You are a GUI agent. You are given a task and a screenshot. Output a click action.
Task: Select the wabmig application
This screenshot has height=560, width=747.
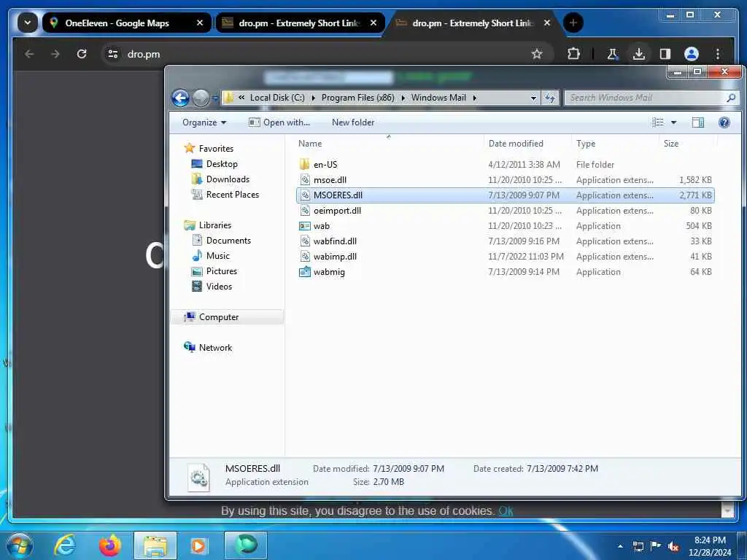point(505,272)
